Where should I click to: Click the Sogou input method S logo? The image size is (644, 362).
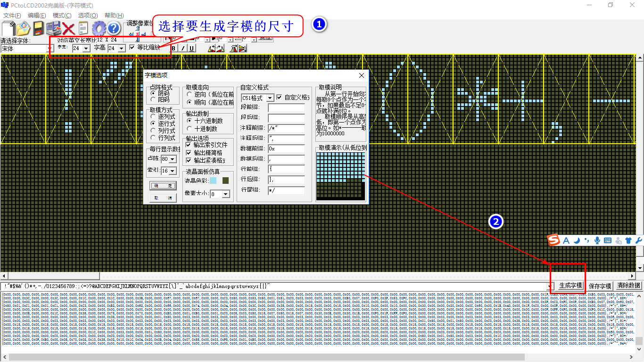click(x=554, y=240)
